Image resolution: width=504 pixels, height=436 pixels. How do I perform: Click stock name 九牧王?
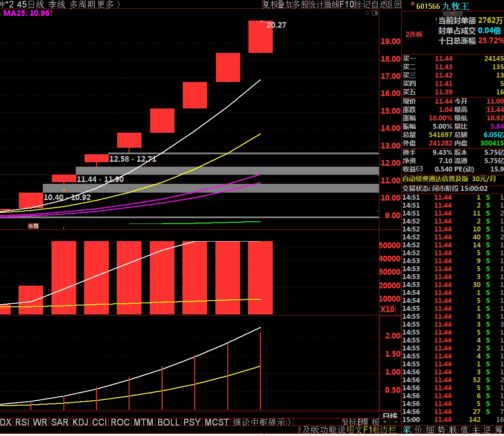456,6
